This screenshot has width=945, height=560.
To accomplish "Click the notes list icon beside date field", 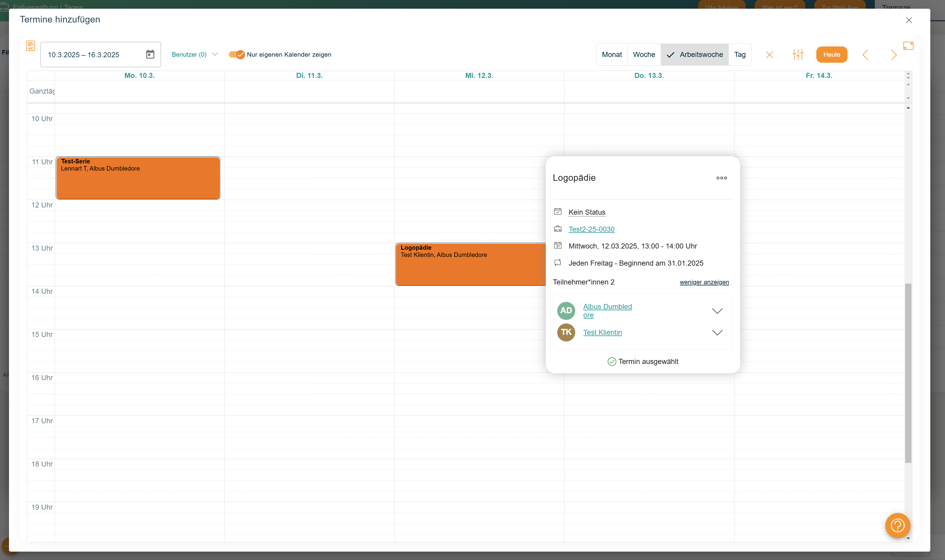I will pos(31,46).
